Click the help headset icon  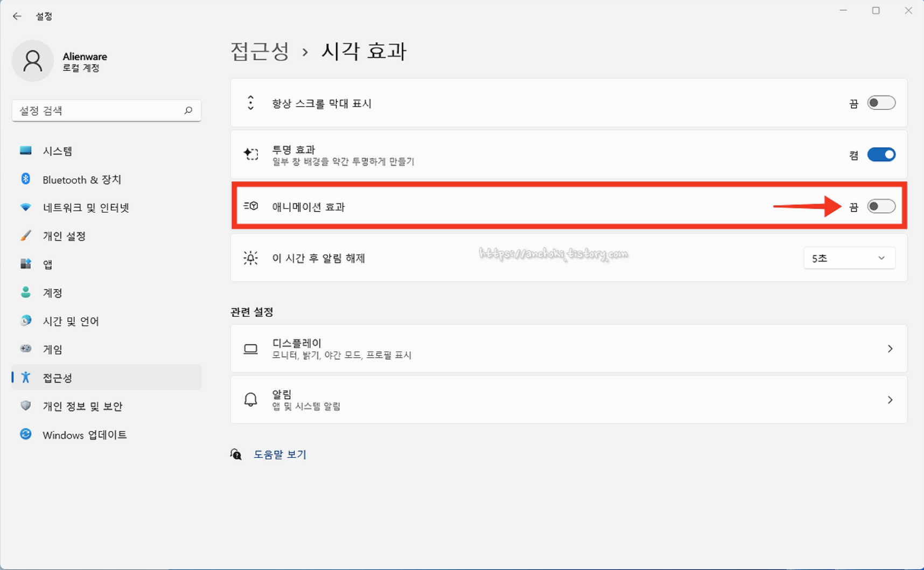(x=236, y=454)
